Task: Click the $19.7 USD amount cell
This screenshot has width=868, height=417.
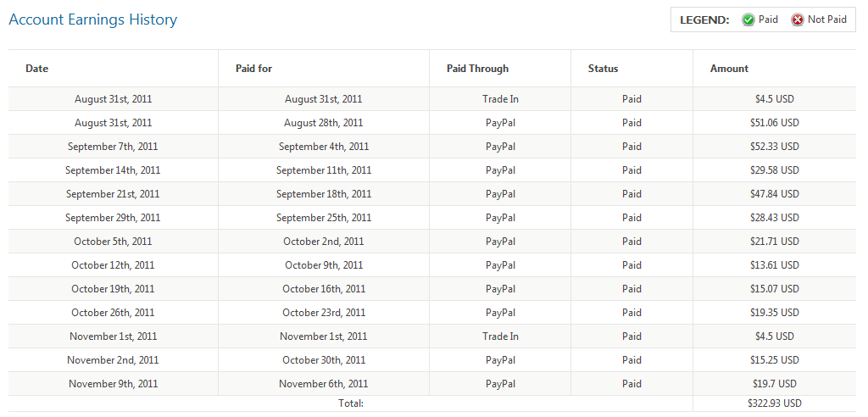Action: pyautogui.click(x=775, y=384)
